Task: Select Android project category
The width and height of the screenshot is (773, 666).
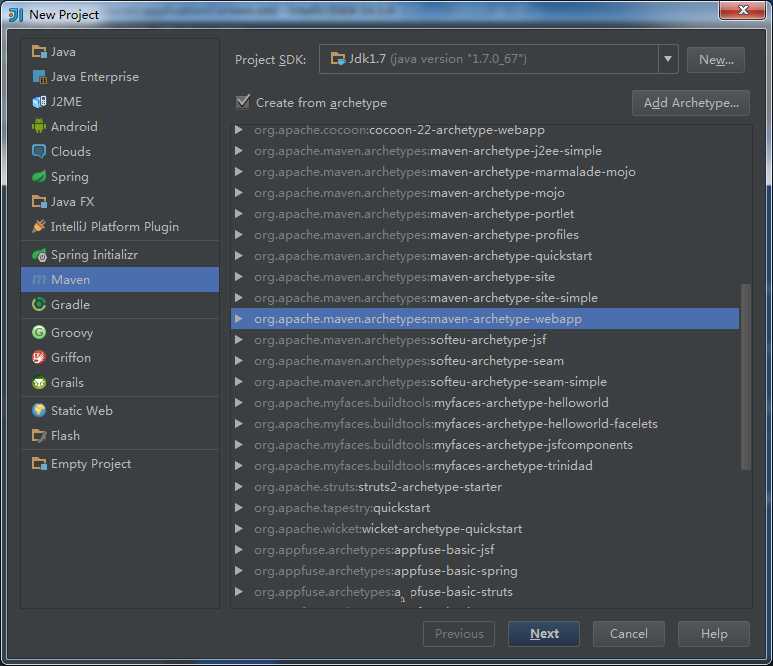Action: click(120, 126)
